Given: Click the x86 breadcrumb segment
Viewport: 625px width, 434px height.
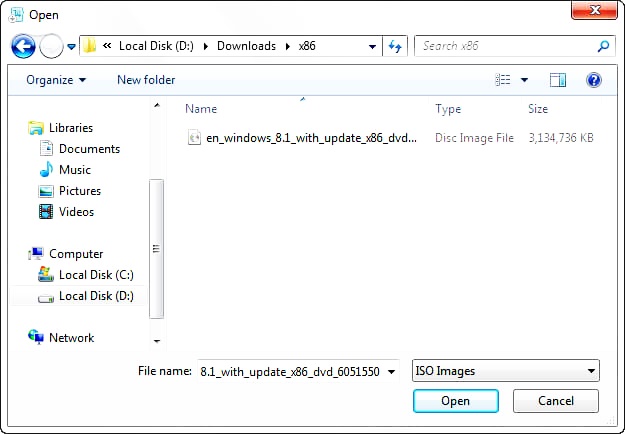Looking at the screenshot, I should pos(307,46).
